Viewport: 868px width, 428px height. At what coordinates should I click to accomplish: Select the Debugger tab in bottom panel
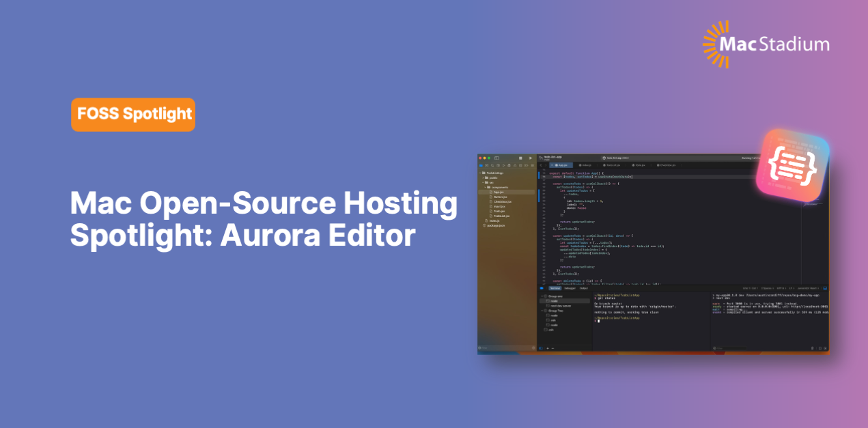tap(570, 288)
